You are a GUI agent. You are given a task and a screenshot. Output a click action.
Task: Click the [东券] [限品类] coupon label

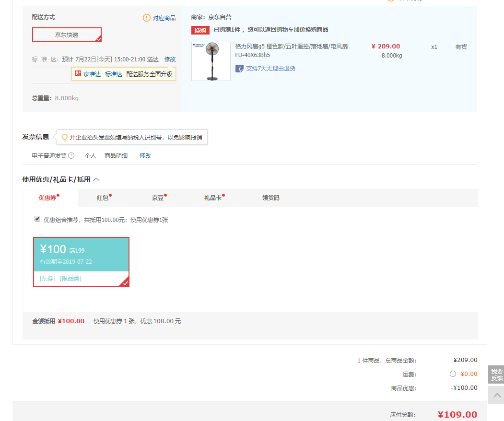tap(60, 278)
